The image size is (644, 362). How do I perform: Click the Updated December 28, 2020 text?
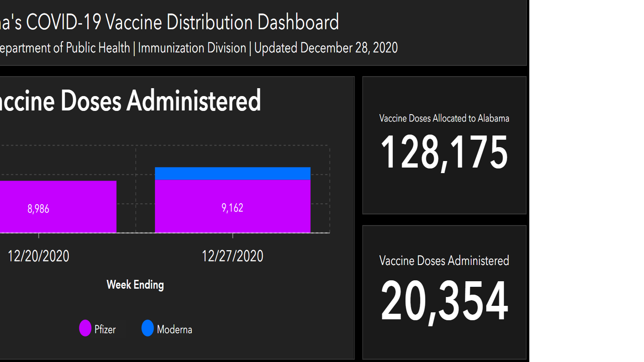point(326,48)
